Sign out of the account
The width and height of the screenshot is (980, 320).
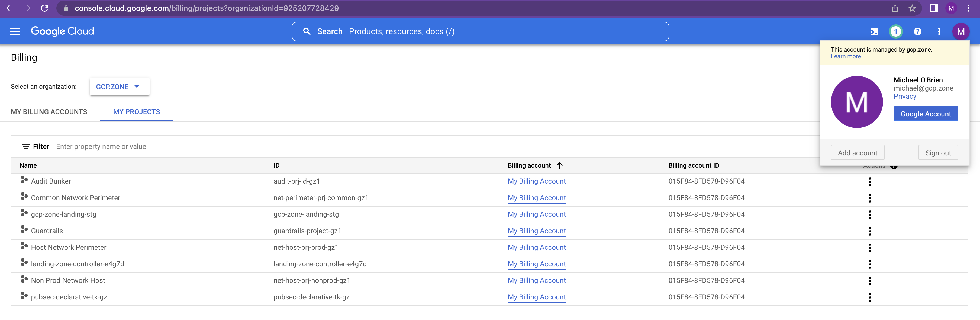click(938, 153)
